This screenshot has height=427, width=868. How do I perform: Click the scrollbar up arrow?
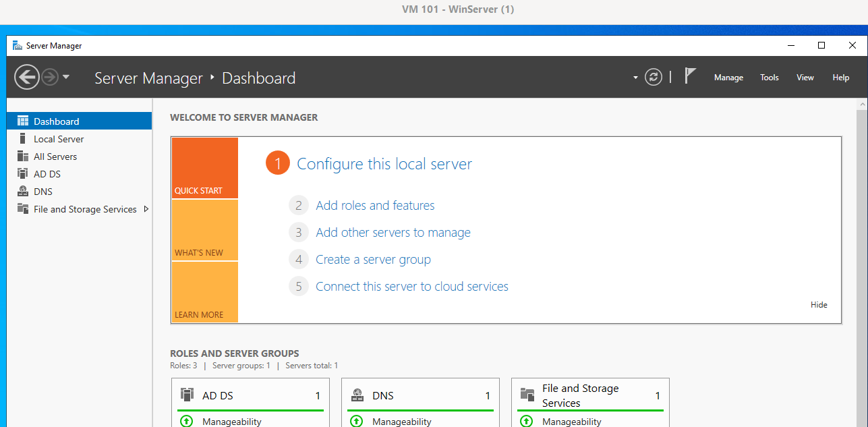(x=862, y=105)
